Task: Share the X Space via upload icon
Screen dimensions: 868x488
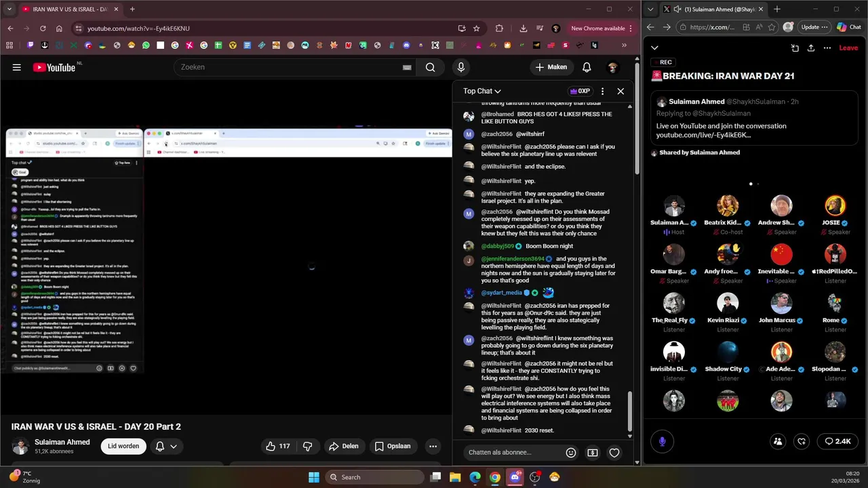Action: [811, 48]
